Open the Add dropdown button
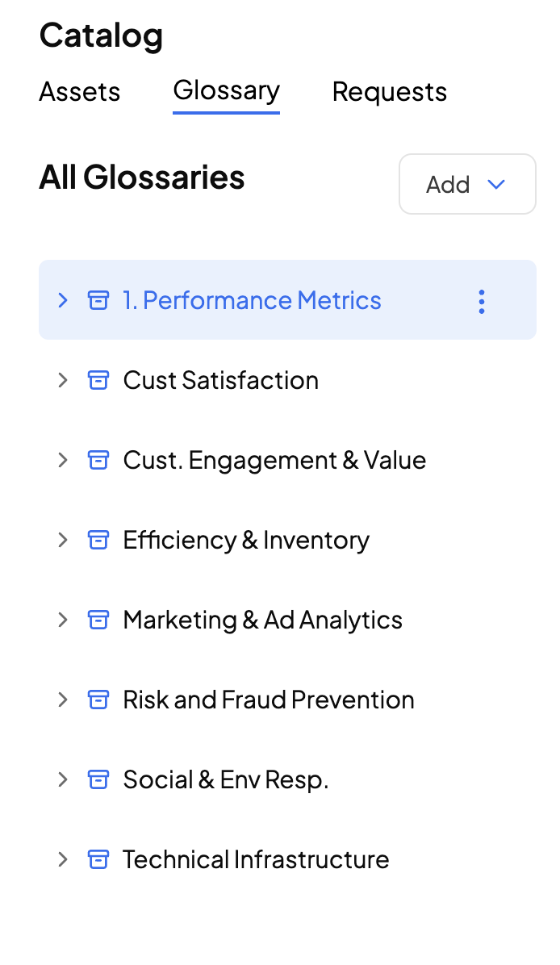Image resolution: width=560 pixels, height=965 pixels. pos(467,184)
